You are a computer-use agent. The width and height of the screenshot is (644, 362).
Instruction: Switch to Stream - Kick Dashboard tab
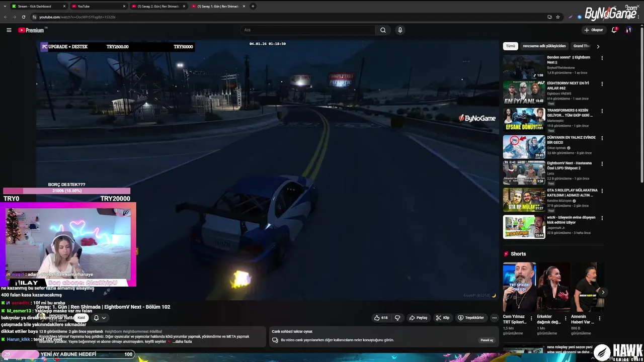39,7
